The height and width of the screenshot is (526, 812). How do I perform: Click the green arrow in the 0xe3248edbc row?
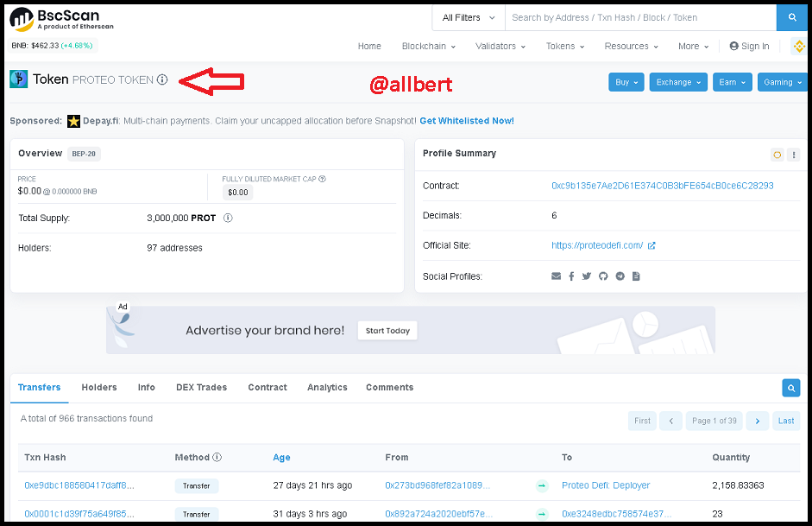(x=542, y=514)
